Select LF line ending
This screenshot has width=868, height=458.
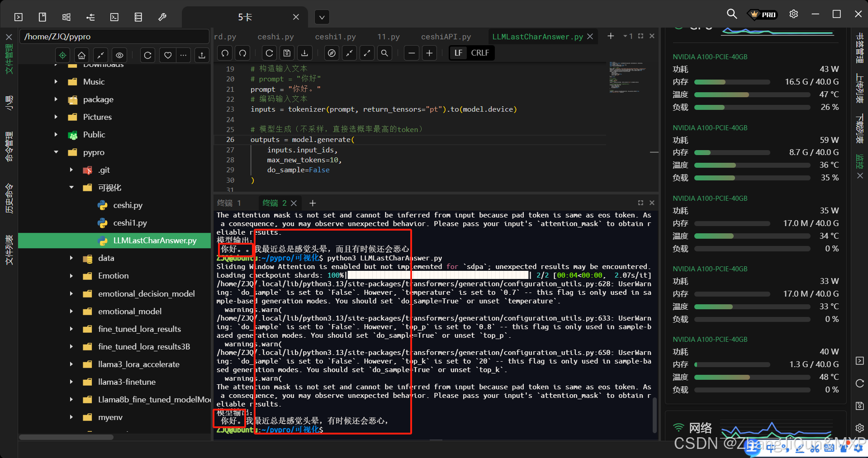pyautogui.click(x=458, y=53)
